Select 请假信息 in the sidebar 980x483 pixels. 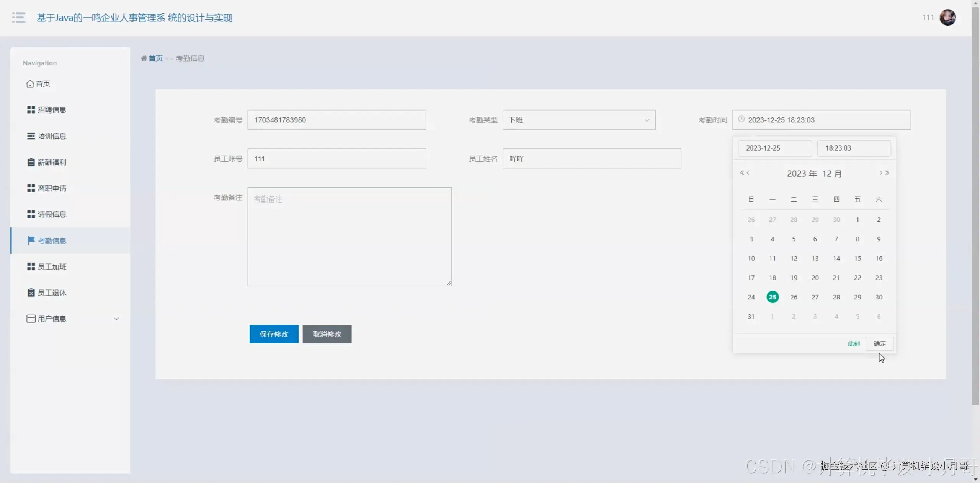(52, 214)
